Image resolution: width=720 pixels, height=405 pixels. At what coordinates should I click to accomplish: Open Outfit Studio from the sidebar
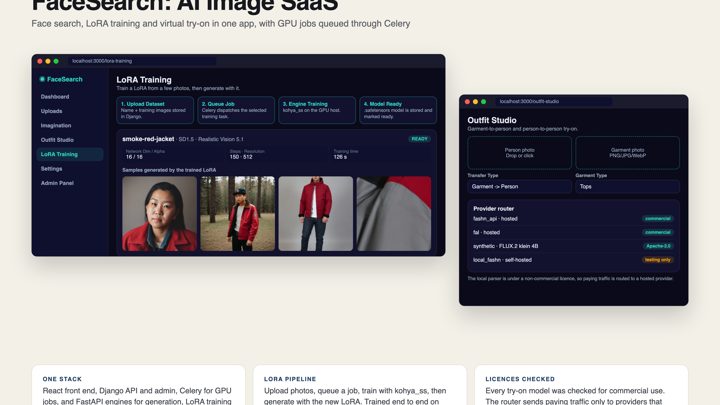point(57,140)
